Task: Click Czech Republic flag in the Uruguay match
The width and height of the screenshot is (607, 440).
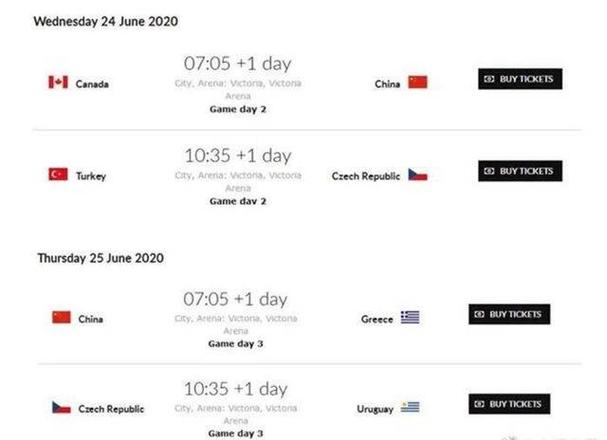Action: tap(61, 408)
